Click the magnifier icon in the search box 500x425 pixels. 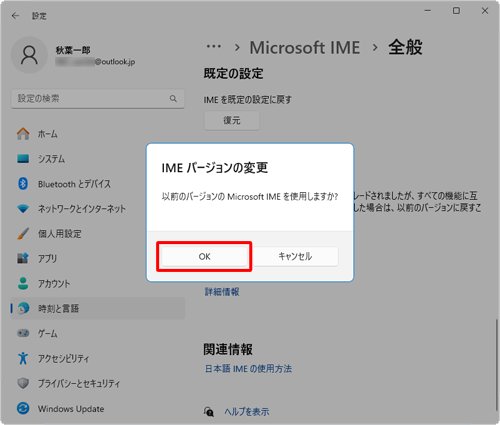[x=173, y=99]
